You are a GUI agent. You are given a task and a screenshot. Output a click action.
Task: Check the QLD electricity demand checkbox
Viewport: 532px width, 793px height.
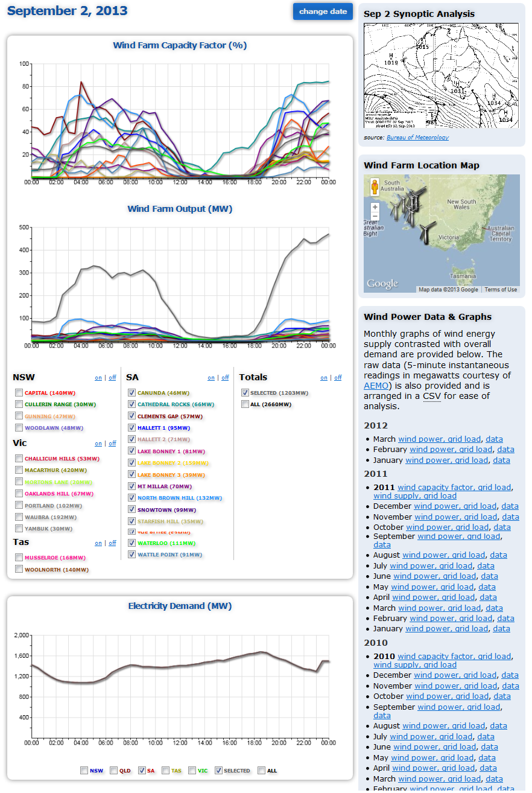pyautogui.click(x=114, y=771)
